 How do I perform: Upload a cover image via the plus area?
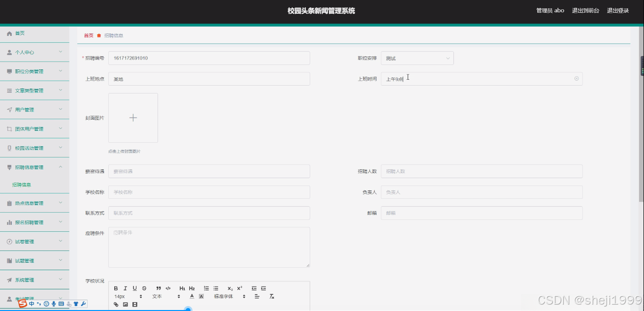[x=133, y=118]
